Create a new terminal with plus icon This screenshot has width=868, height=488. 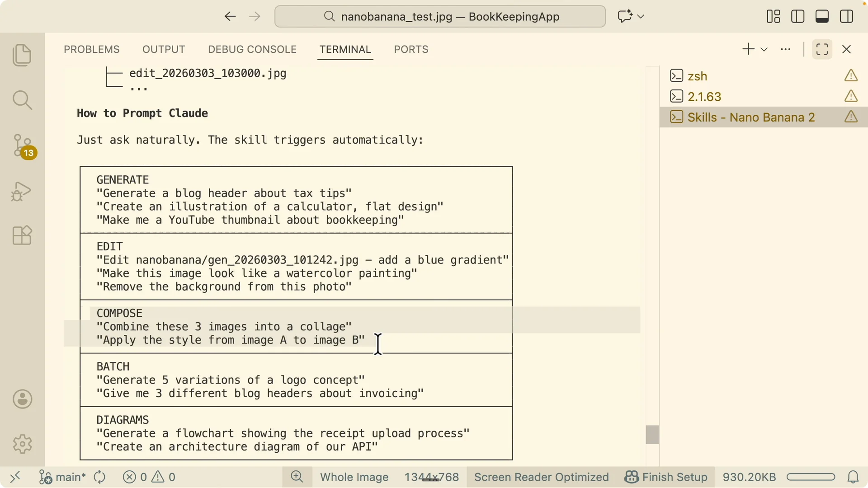(x=749, y=49)
